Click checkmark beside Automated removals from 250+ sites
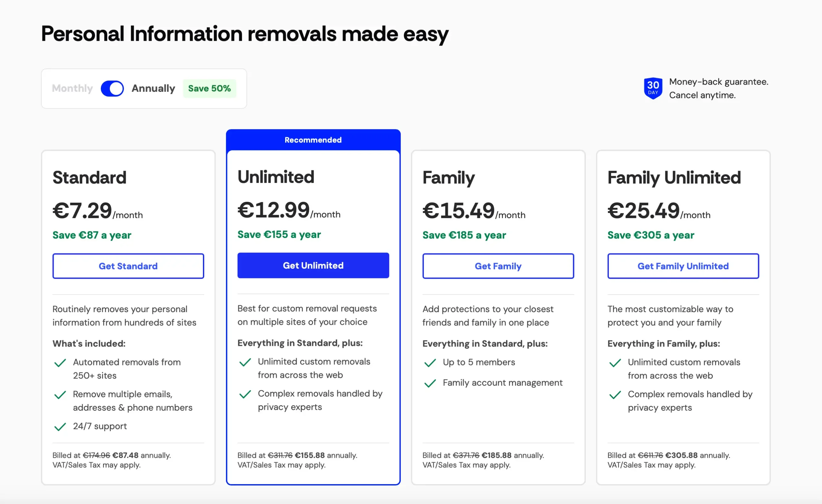Viewport: 822px width, 504px height. [60, 363]
